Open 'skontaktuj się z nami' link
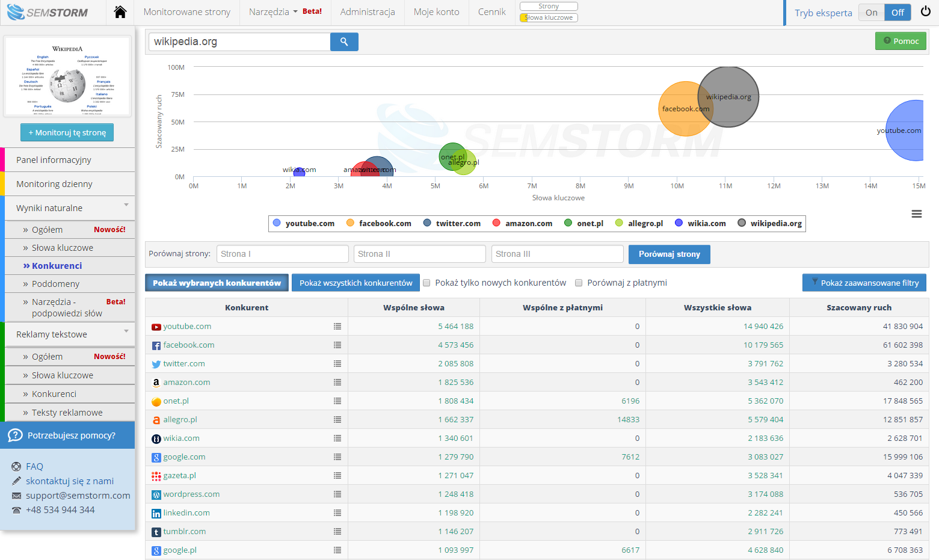This screenshot has width=939, height=560. click(70, 481)
